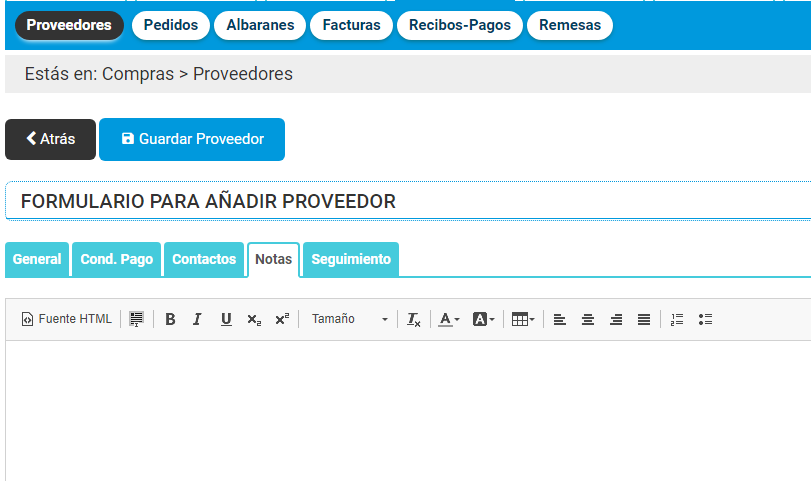Click the Select All icon in editor toolbar

tap(137, 319)
